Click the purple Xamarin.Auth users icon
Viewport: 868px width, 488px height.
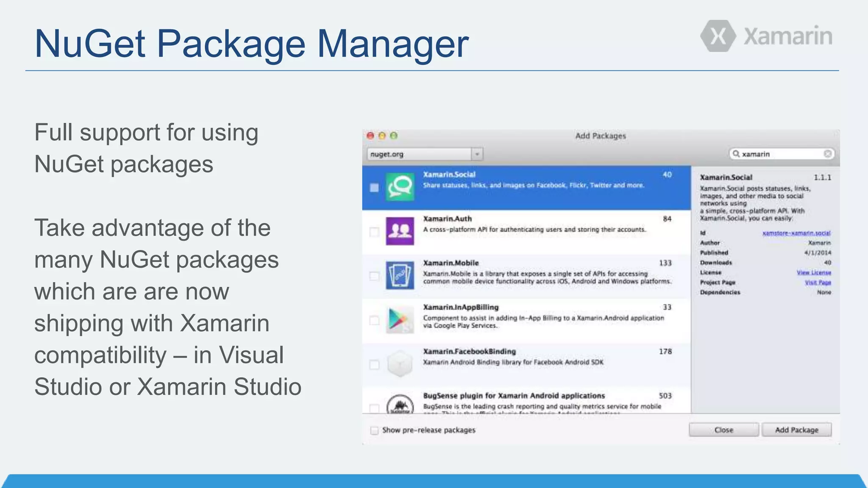click(400, 231)
